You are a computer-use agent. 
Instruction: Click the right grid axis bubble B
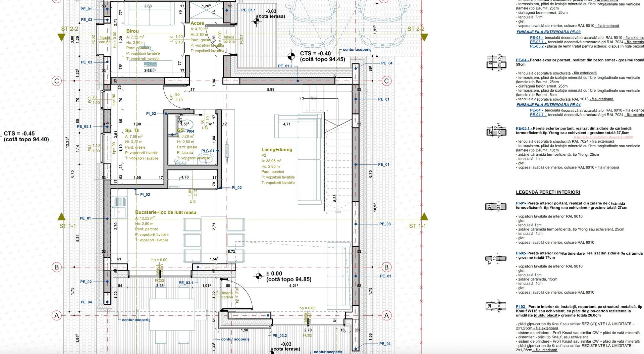(x=386, y=267)
